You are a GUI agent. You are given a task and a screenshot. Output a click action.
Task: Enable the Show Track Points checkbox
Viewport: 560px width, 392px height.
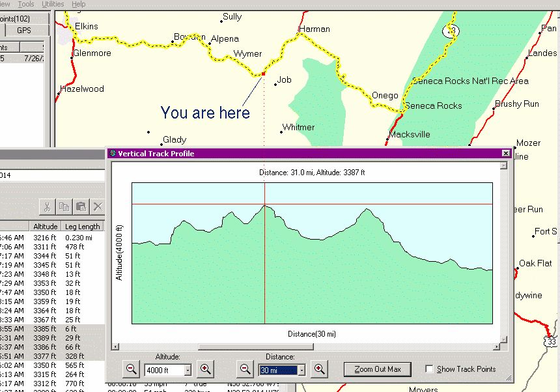430,369
